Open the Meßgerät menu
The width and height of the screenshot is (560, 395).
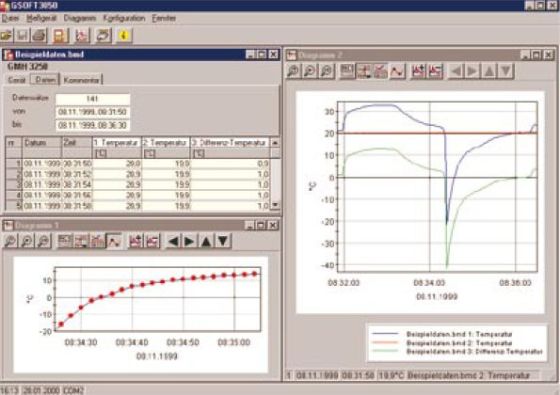tap(41, 18)
